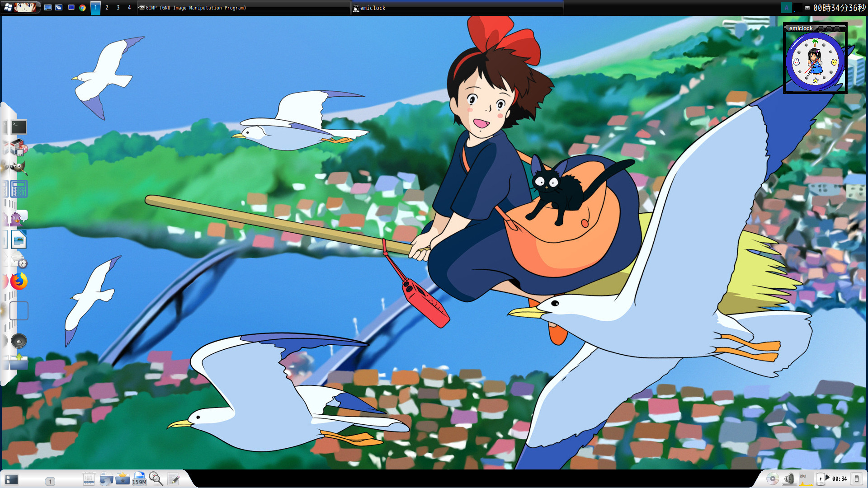The width and height of the screenshot is (868, 488).
Task: Switch to workspace 4
Action: pyautogui.click(x=129, y=8)
